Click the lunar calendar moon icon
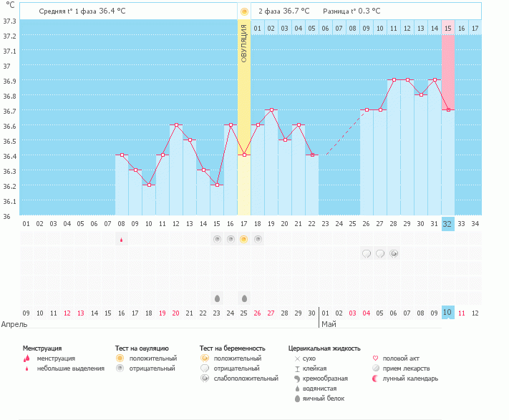Image resolution: width=509 pixels, height=420 pixels. coord(376,379)
